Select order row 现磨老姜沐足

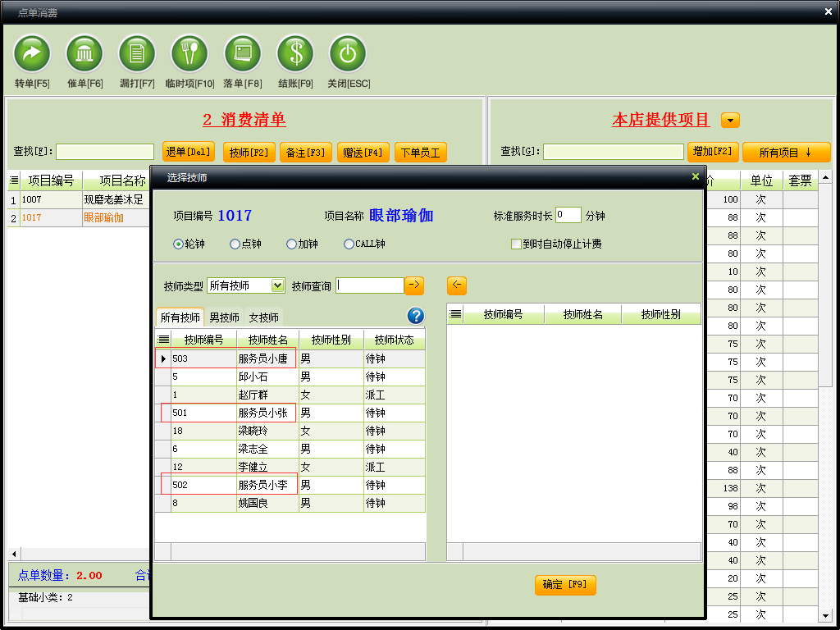click(79, 200)
